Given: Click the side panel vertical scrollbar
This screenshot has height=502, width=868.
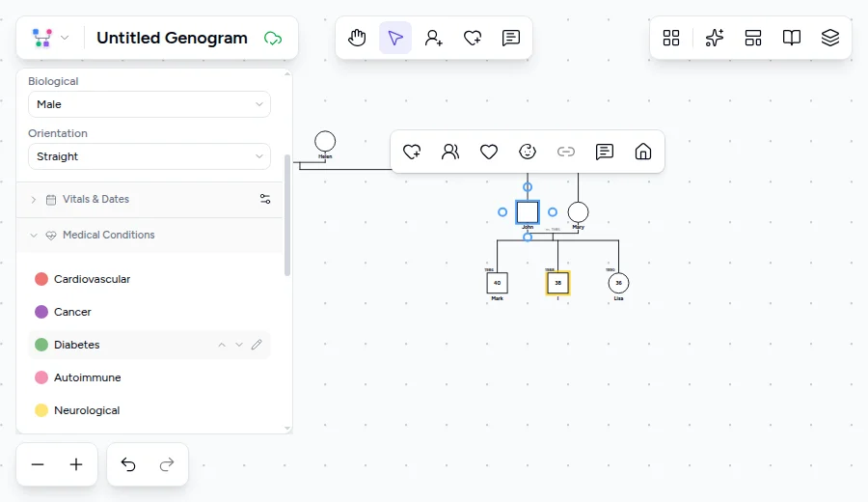Looking at the screenshot, I should [287, 215].
